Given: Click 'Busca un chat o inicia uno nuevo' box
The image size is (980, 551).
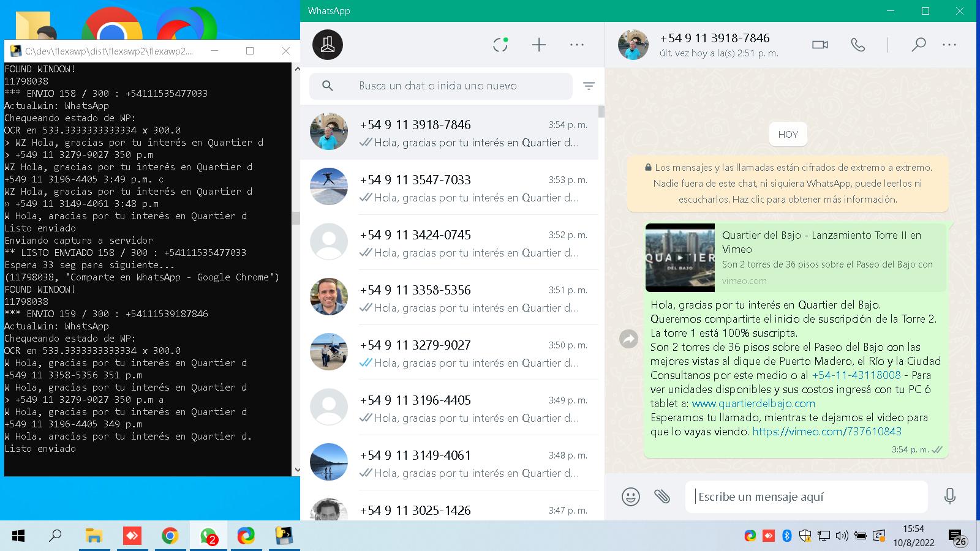Looking at the screenshot, I should click(441, 86).
